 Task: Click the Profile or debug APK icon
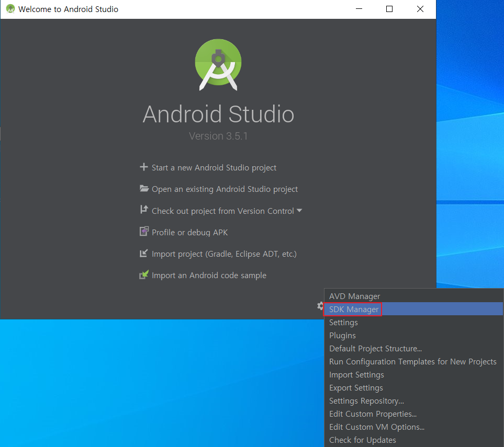click(144, 231)
